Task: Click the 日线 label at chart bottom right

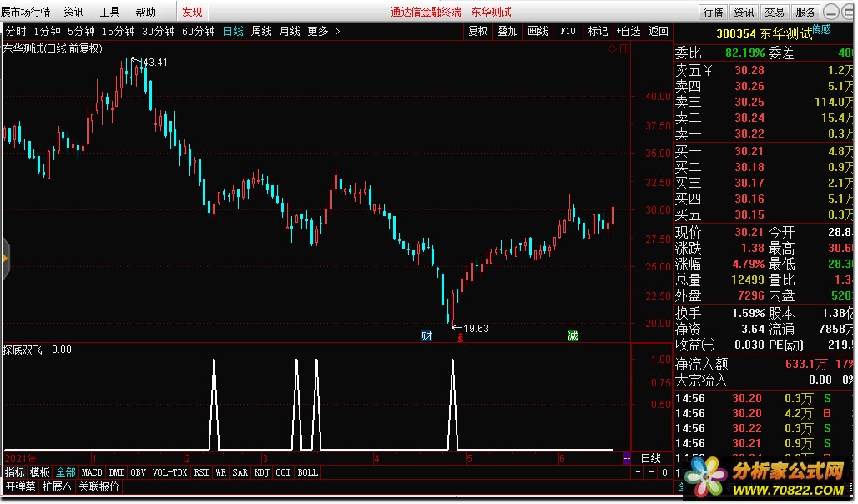Action: [x=651, y=459]
